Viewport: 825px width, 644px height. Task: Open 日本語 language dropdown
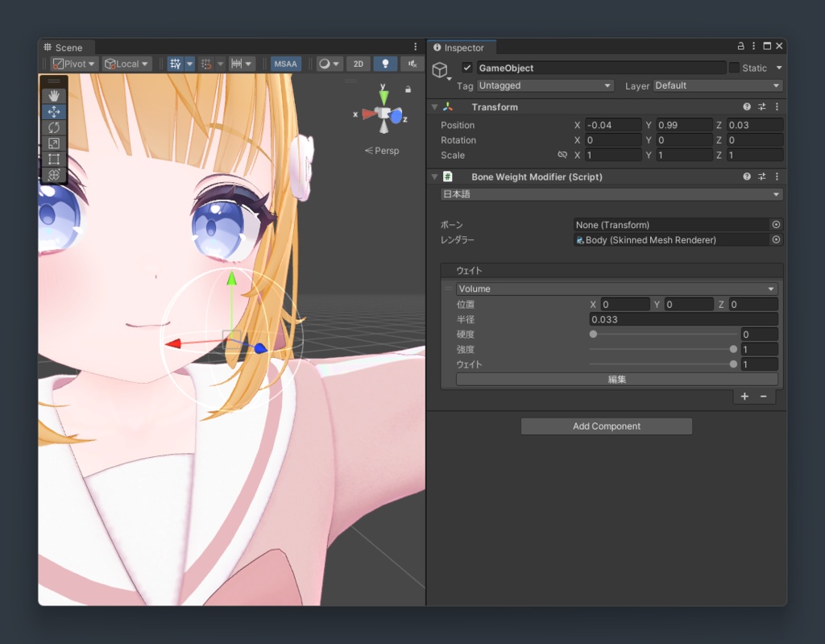(611, 194)
